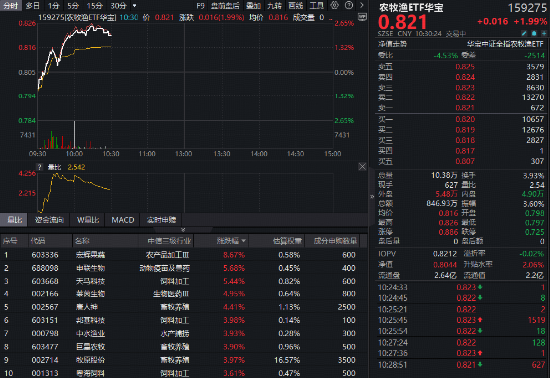Click the right chevron to show more tools
The height and width of the screenshot is (379, 550).
point(362,5)
